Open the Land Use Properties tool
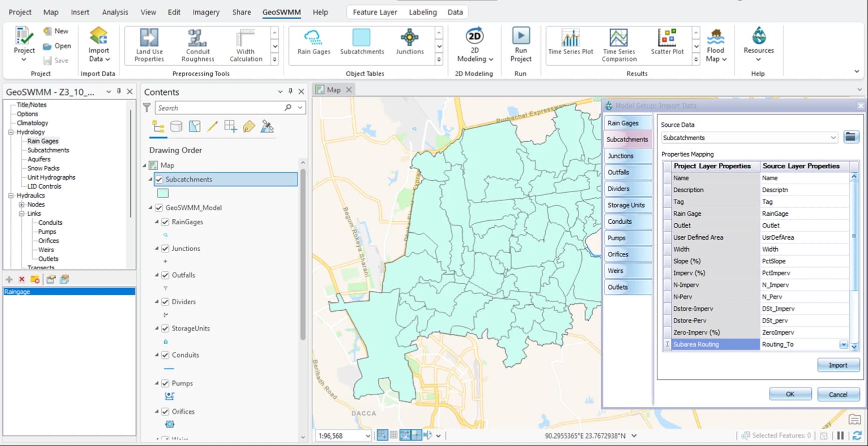868x446 pixels. [x=149, y=46]
